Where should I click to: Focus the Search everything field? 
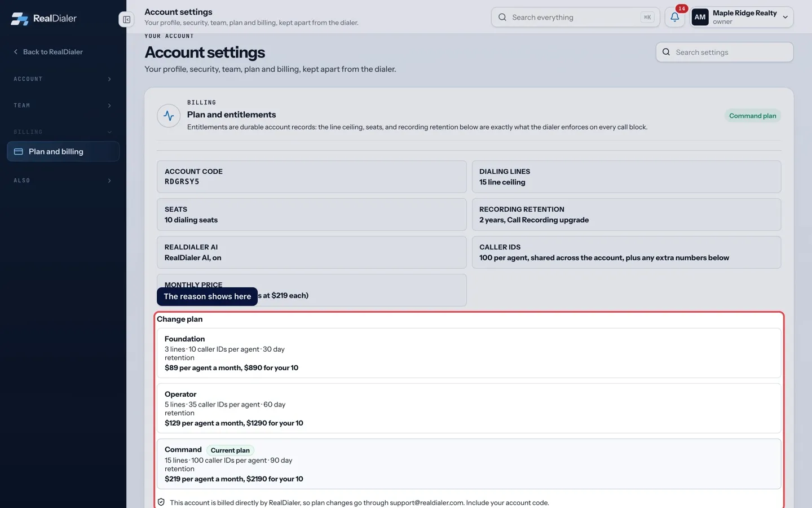575,17
